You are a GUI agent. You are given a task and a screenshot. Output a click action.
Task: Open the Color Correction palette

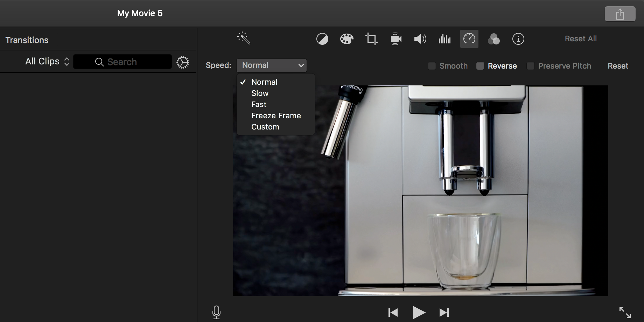point(346,39)
